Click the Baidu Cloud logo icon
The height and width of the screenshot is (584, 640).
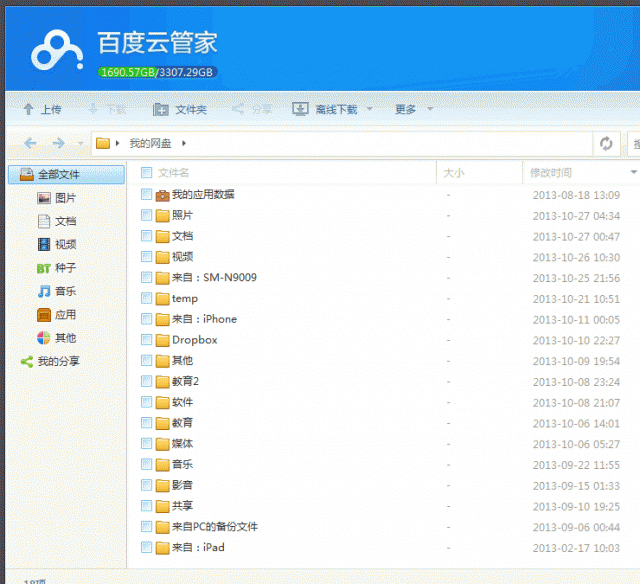click(57, 51)
